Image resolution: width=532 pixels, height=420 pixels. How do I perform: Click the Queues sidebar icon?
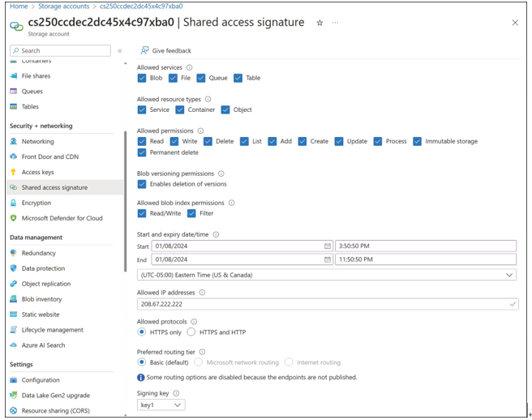pos(14,92)
